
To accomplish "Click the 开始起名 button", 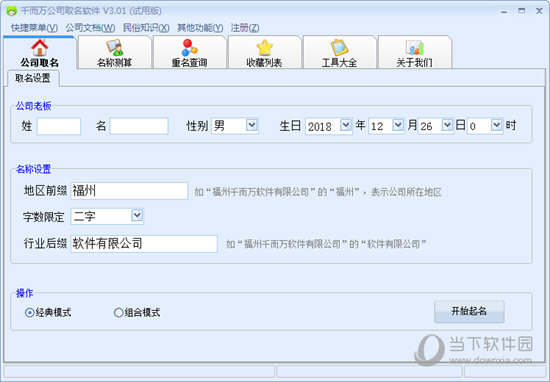I will click(469, 311).
